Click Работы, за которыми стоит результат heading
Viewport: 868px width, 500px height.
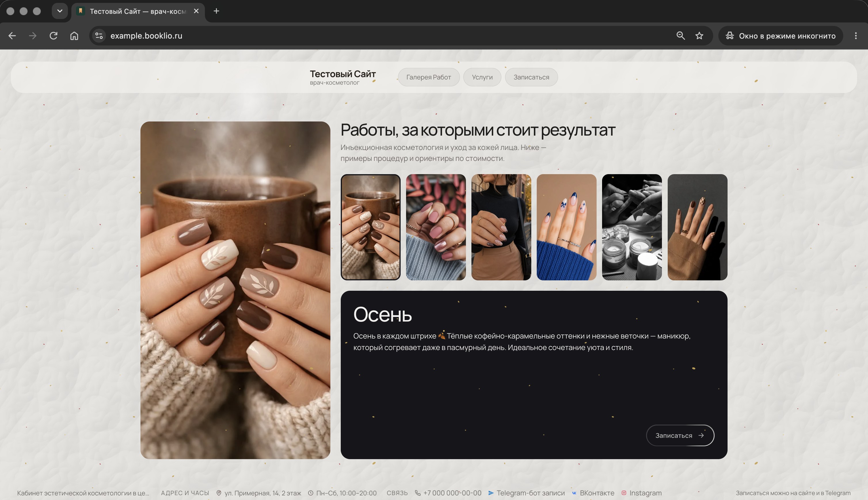478,130
